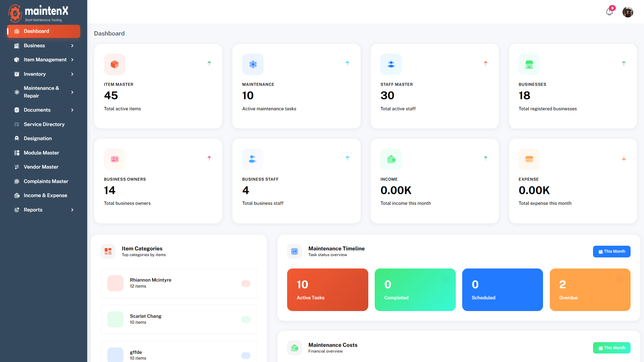Click the green This Month button in Maintenance Costs
Screen dimensions: 644x362
[x=611, y=348]
